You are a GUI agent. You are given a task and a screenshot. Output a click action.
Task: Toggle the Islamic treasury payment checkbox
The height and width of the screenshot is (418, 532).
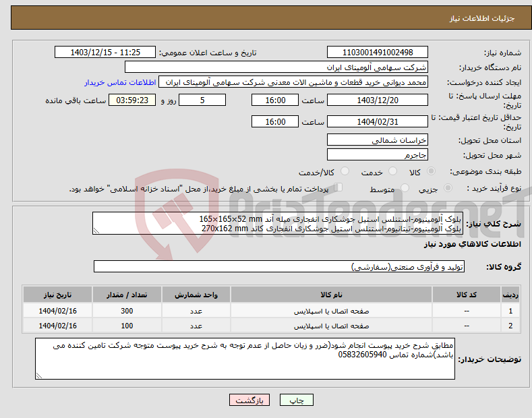(x=338, y=187)
